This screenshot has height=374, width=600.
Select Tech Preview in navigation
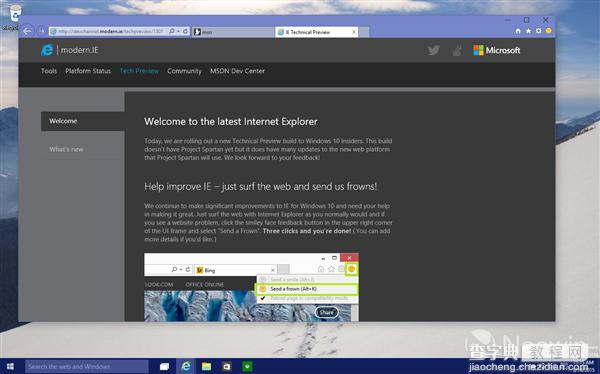pos(139,71)
